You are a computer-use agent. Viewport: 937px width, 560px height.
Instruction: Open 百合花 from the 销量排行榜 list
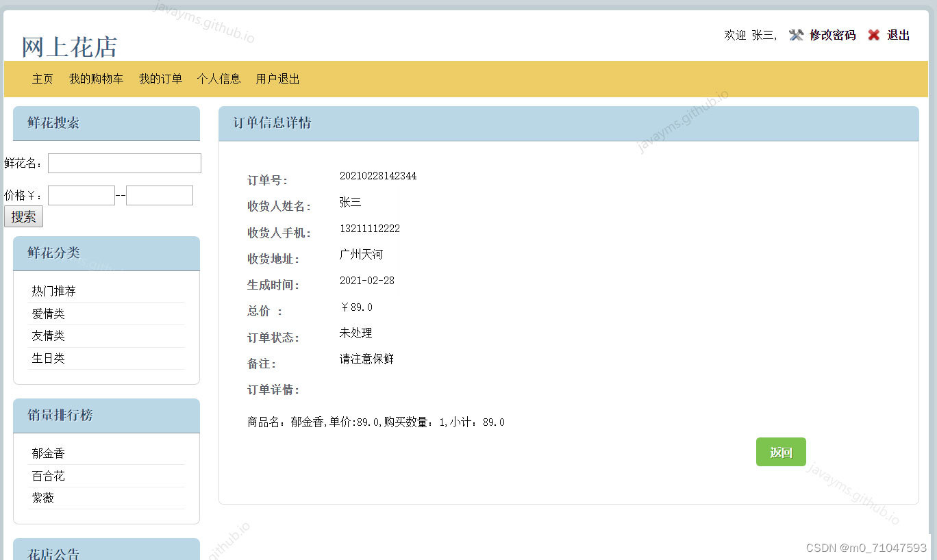[48, 475]
